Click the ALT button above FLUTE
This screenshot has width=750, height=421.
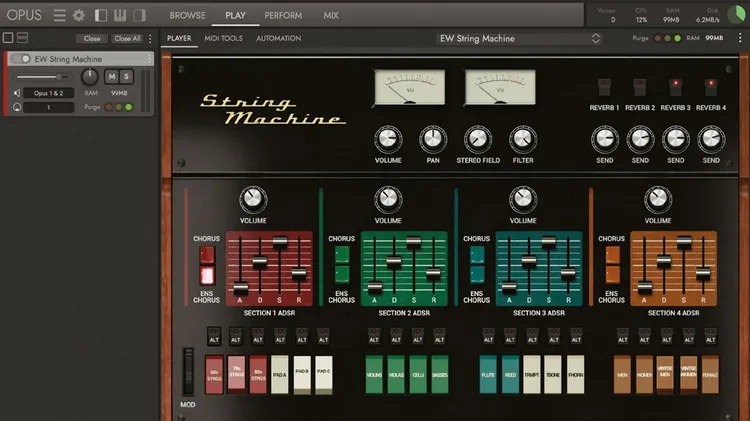pos(488,336)
